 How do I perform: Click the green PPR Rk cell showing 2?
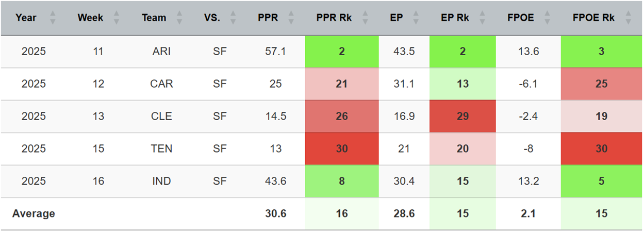342,51
